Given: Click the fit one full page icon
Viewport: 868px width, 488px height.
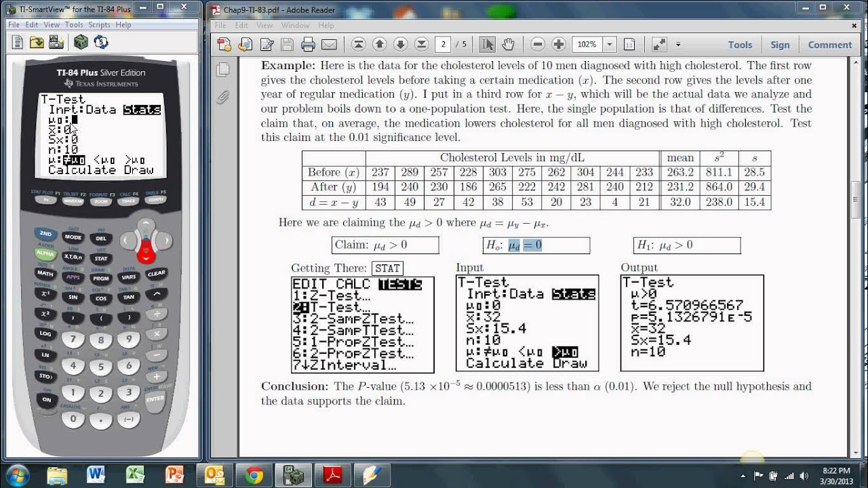Looking at the screenshot, I should tap(629, 45).
